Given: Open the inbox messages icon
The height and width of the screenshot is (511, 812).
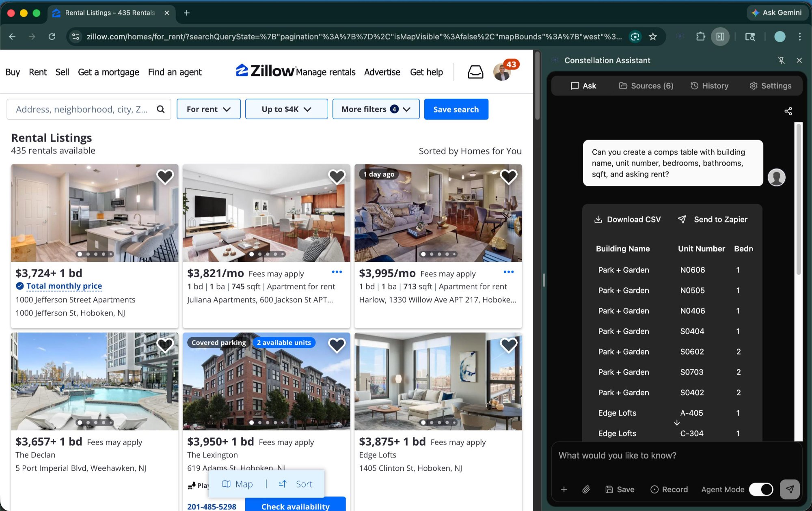Looking at the screenshot, I should (475, 72).
